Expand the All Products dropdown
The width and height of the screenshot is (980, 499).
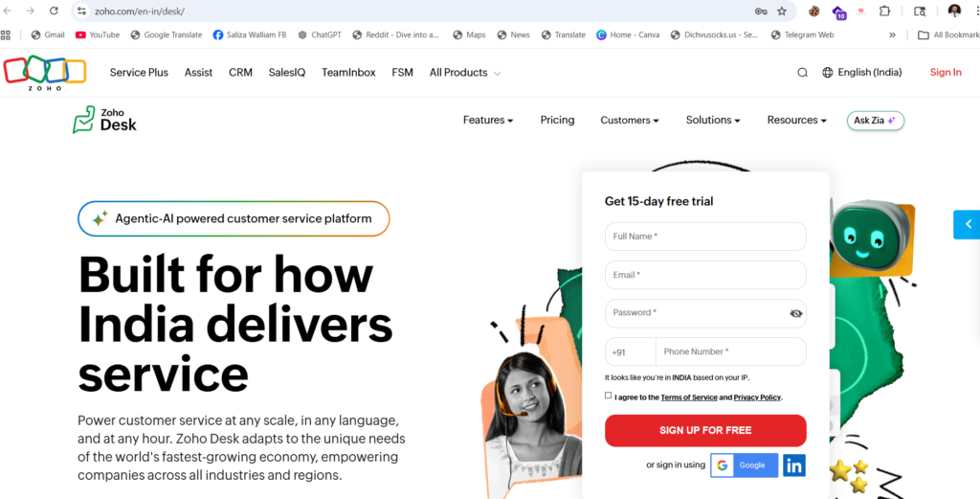[x=465, y=73]
